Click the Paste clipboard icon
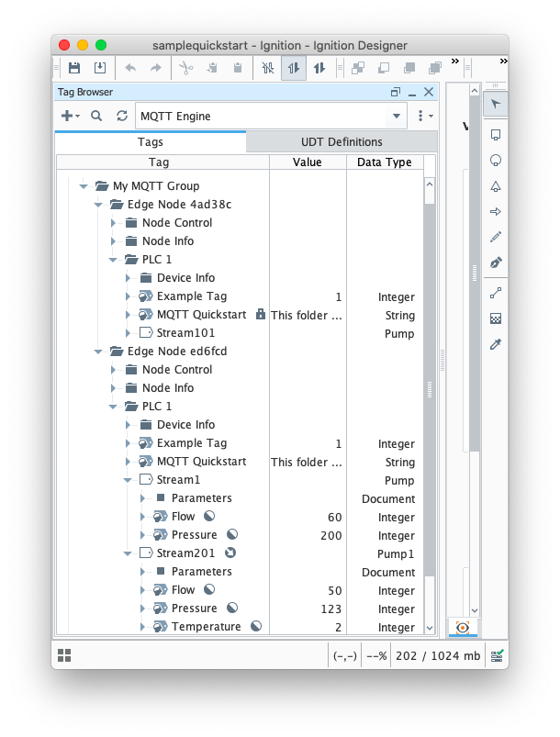Image resolution: width=560 pixels, height=737 pixels. click(238, 68)
